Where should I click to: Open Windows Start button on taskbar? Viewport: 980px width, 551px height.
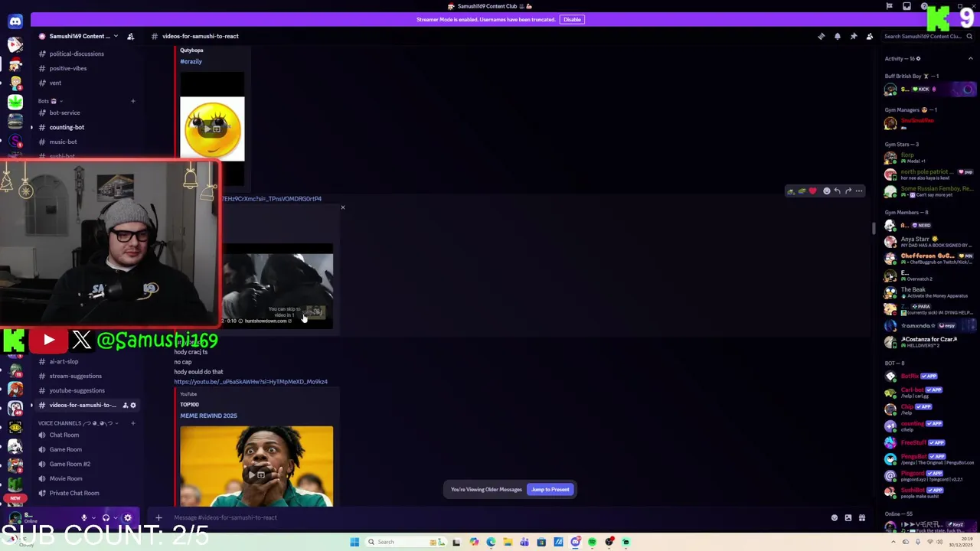pyautogui.click(x=354, y=542)
